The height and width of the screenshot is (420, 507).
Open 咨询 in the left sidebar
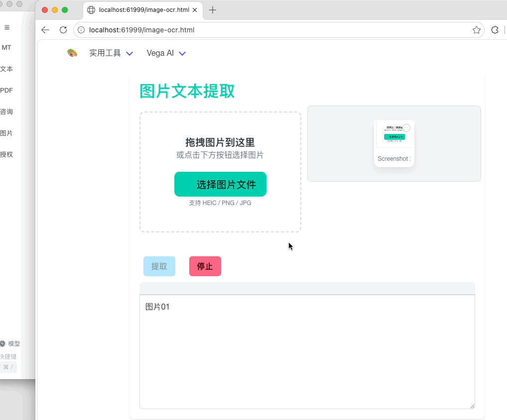[x=6, y=111]
